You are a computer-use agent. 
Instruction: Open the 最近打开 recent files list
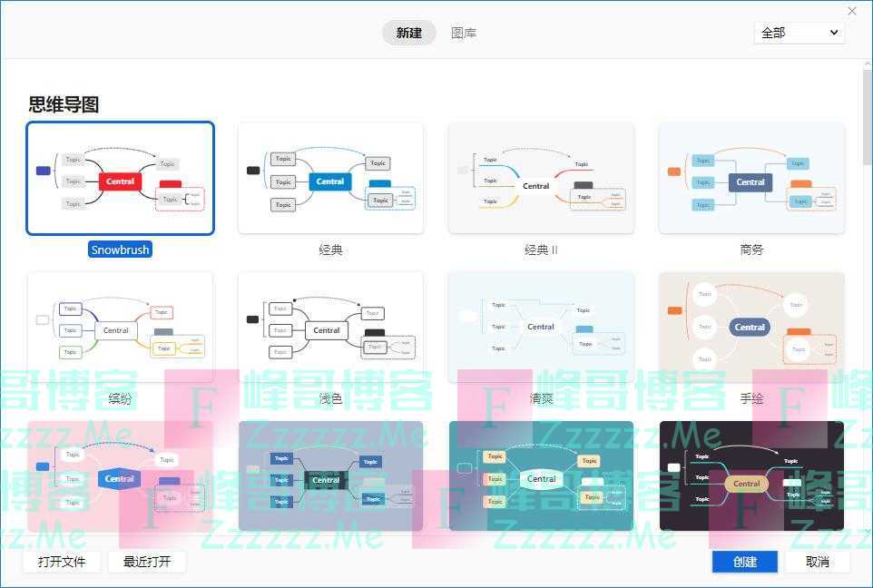(147, 562)
